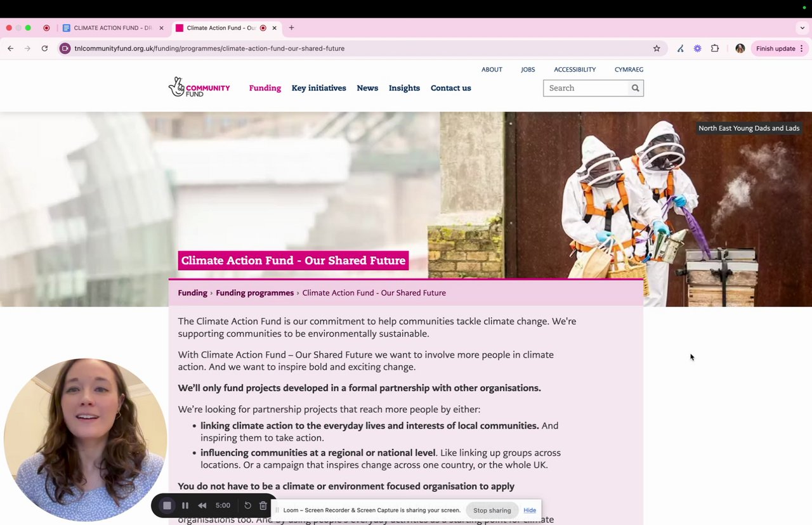Viewport: 812px width, 525px height.
Task: Close the Climate Action Fund - Our tab
Action: click(275, 28)
